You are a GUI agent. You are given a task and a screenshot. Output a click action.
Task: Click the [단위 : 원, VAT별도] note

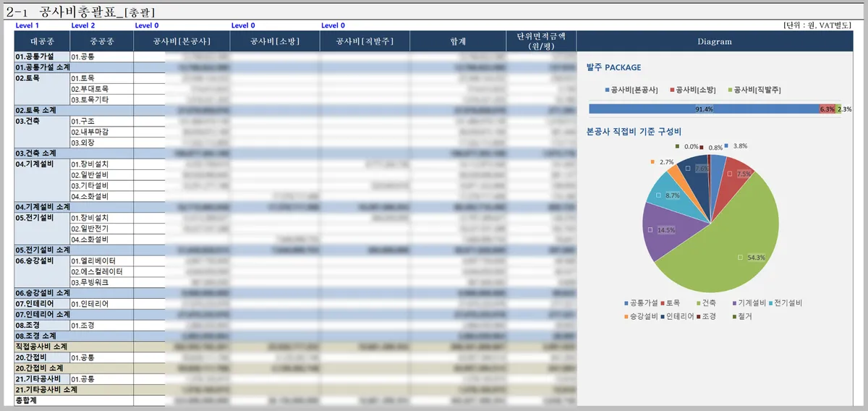coord(817,25)
